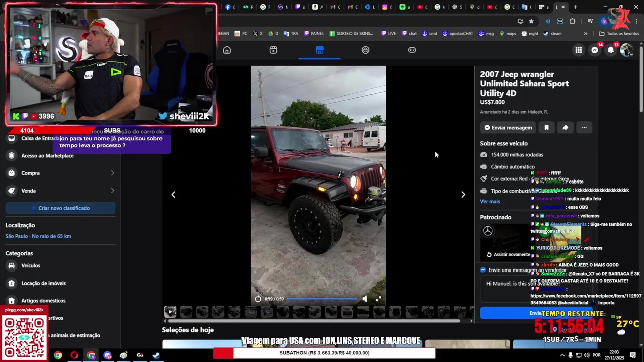Open Steam from the taskbar
The width and height of the screenshot is (644, 362).
[156, 355]
